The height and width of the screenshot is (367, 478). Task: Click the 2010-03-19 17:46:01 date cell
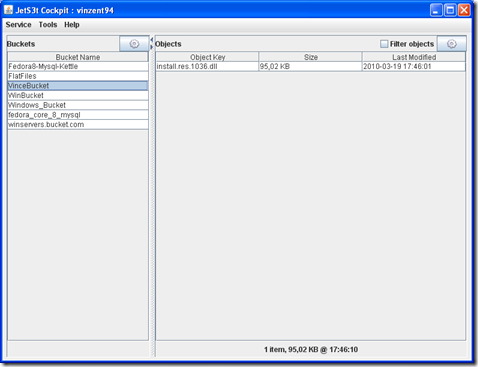click(414, 66)
